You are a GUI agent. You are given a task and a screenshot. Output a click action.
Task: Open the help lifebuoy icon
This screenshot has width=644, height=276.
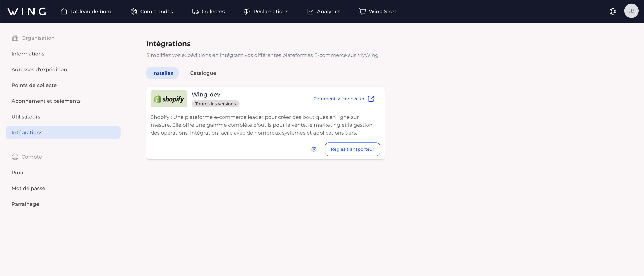pos(612,11)
